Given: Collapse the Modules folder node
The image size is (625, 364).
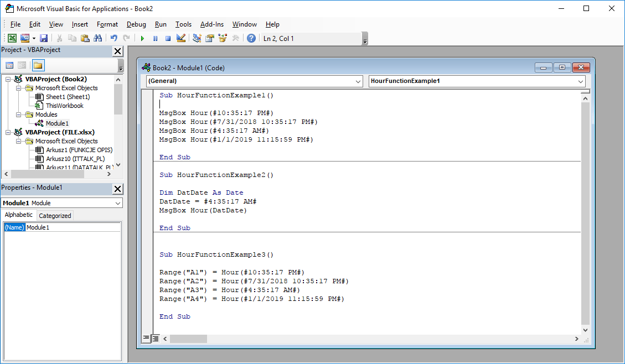Looking at the screenshot, I should pos(18,115).
